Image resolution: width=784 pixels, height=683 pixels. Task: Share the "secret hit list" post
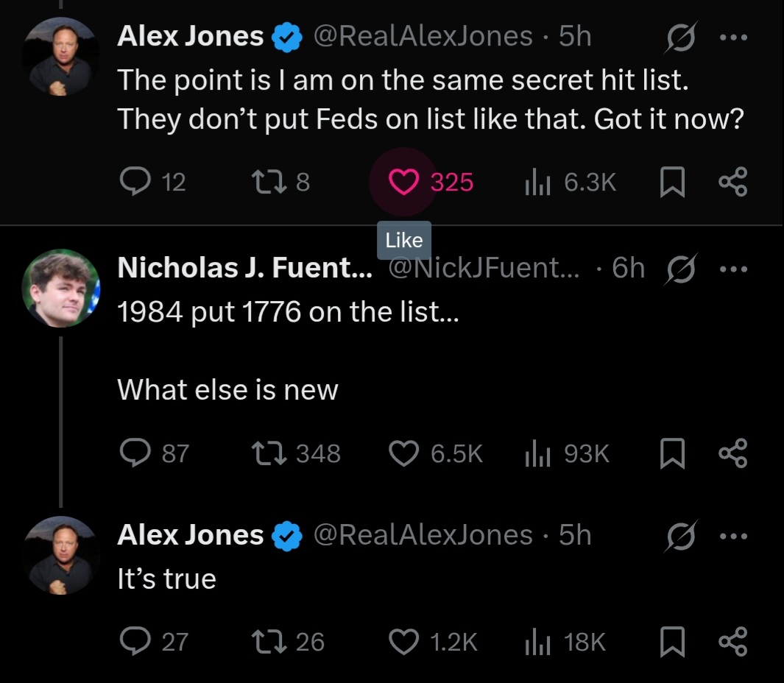tap(733, 182)
